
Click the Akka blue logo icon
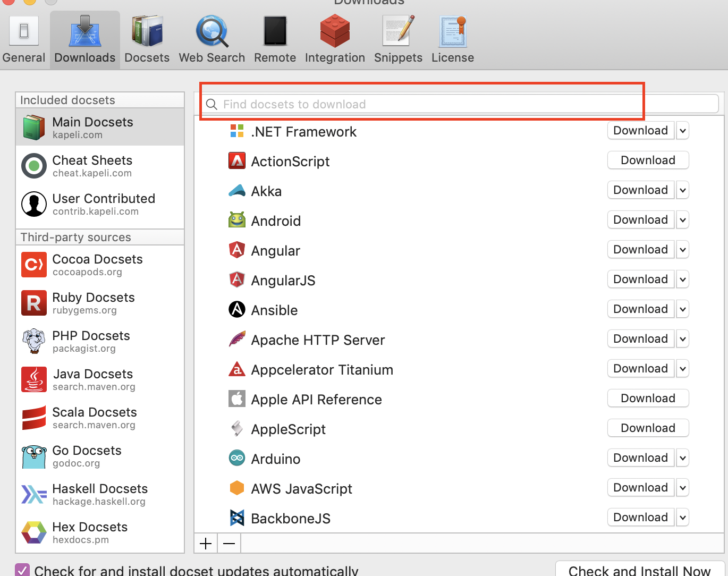pyautogui.click(x=237, y=190)
